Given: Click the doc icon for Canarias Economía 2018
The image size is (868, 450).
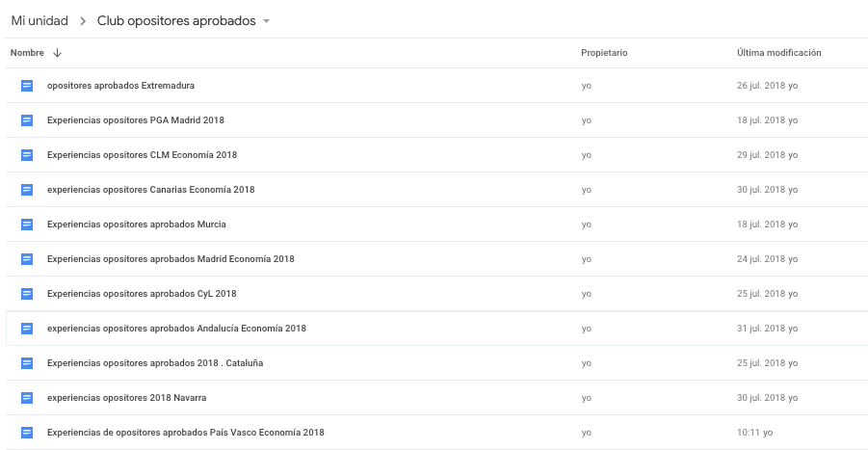Looking at the screenshot, I should [27, 190].
